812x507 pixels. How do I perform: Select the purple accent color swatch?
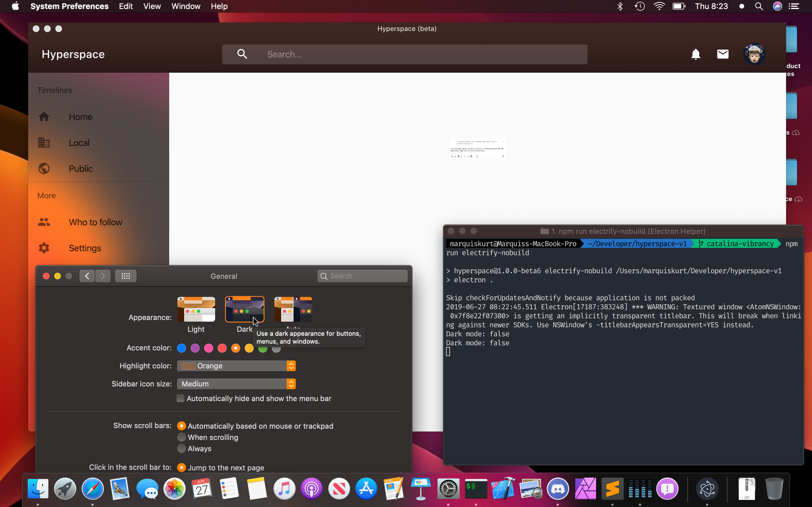tap(195, 348)
